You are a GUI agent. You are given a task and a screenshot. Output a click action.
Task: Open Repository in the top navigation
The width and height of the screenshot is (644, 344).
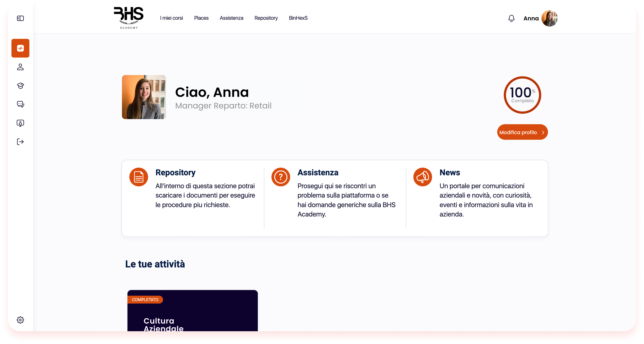[266, 18]
